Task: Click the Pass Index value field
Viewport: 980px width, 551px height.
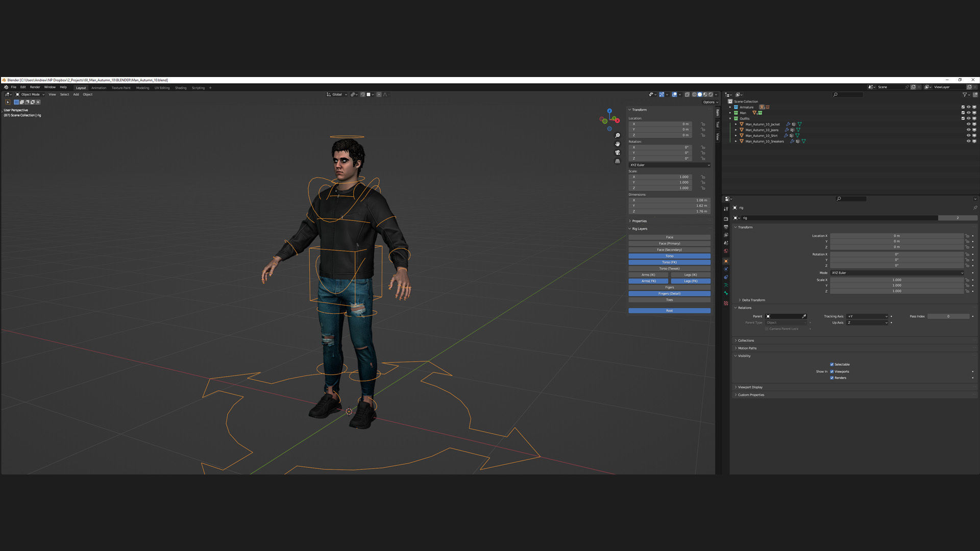Action: [x=948, y=316]
